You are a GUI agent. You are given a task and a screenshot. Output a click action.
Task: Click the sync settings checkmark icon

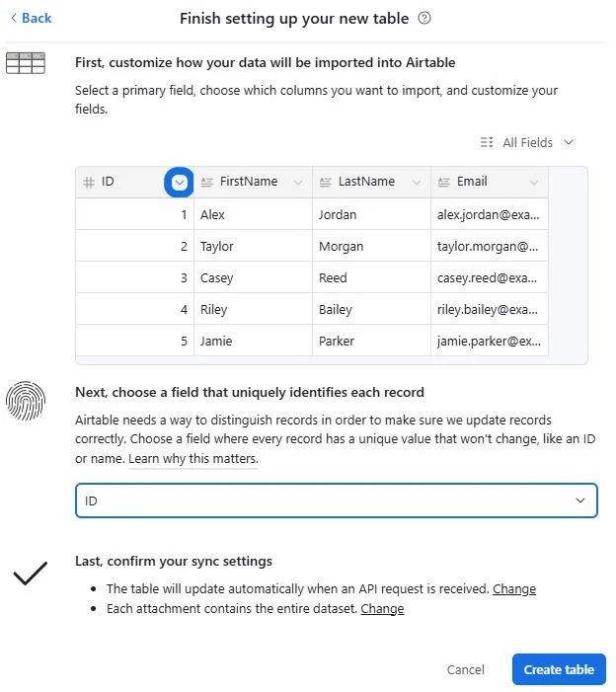pyautogui.click(x=31, y=573)
